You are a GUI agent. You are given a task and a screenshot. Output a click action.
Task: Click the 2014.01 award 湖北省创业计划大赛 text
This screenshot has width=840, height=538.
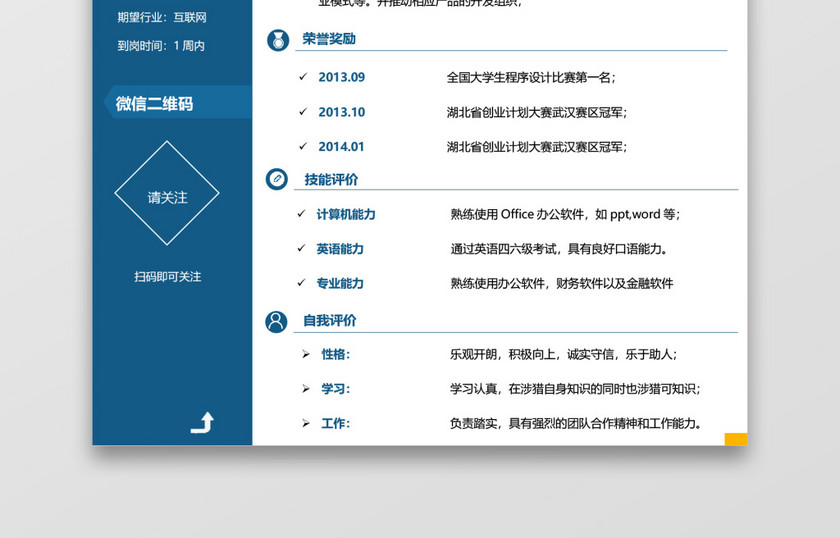[537, 147]
